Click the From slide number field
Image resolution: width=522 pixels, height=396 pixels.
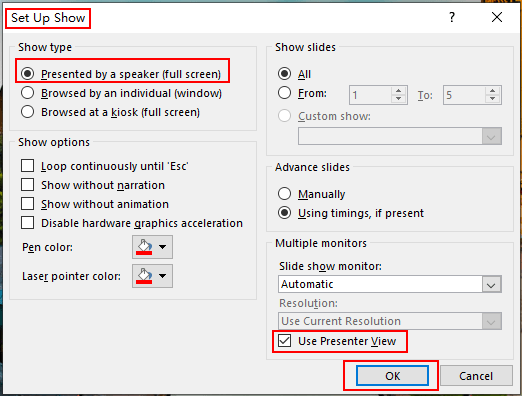pos(370,95)
